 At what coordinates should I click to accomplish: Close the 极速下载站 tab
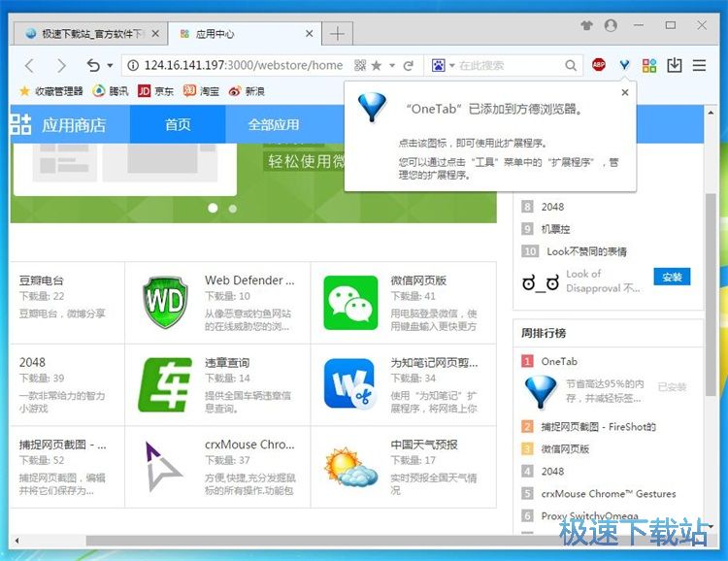(155, 33)
